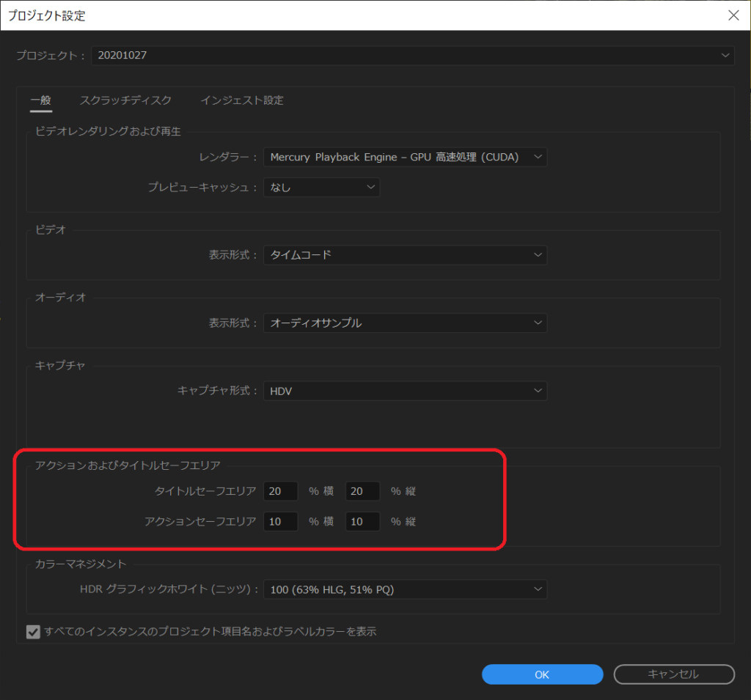Open the オーディオ 表示形式 オーディオサンプル dropdown
Viewport: 751px width, 700px height.
pos(405,323)
